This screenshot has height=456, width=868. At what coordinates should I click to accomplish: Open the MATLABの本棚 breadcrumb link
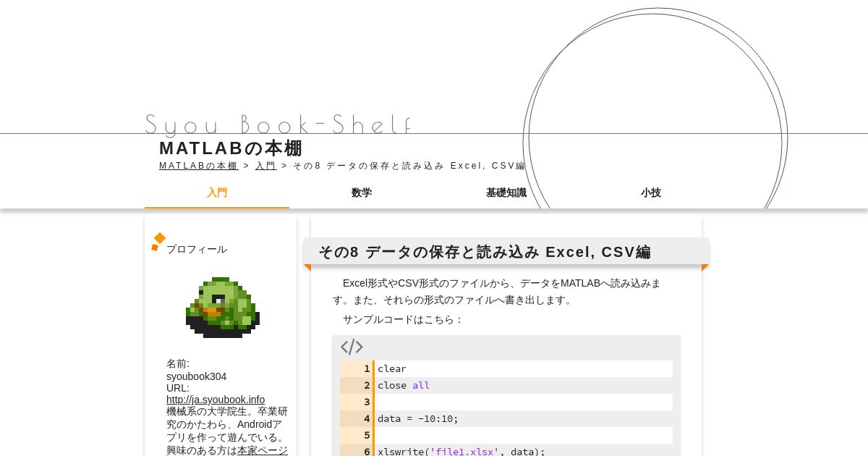(x=198, y=166)
